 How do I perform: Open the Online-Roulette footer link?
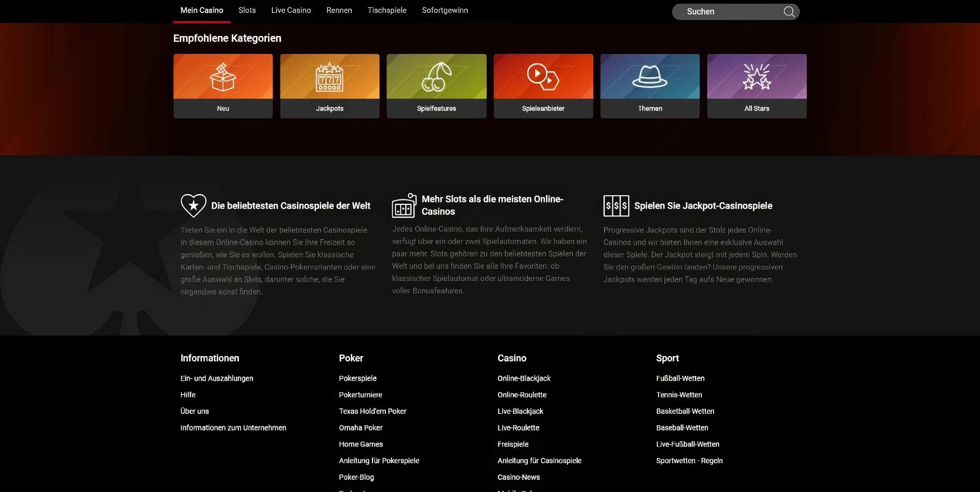point(522,395)
